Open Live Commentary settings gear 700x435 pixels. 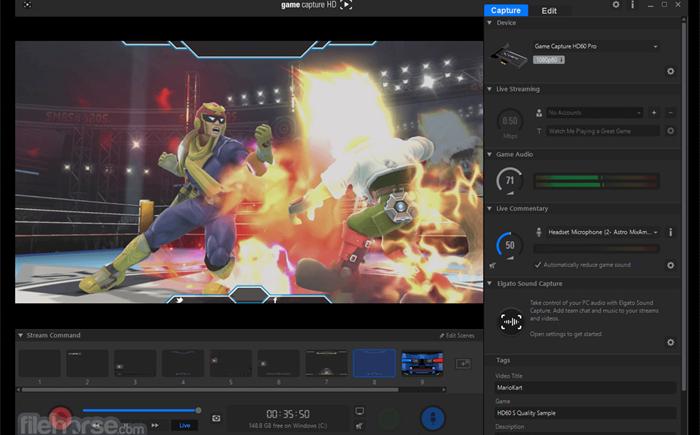[671, 265]
